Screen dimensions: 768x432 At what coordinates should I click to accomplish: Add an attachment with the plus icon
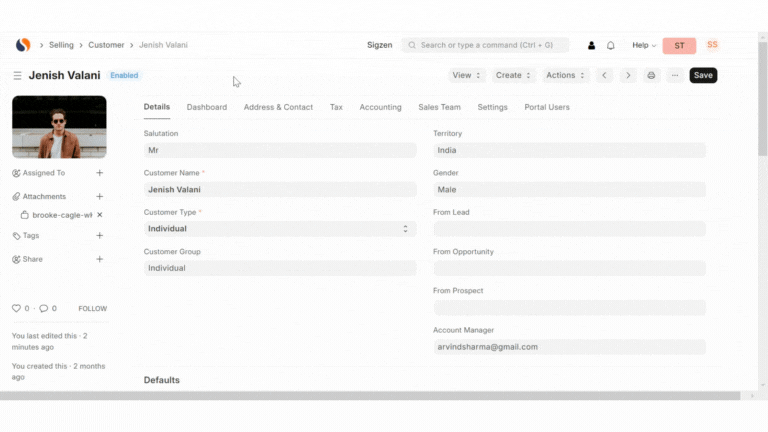[99, 197]
